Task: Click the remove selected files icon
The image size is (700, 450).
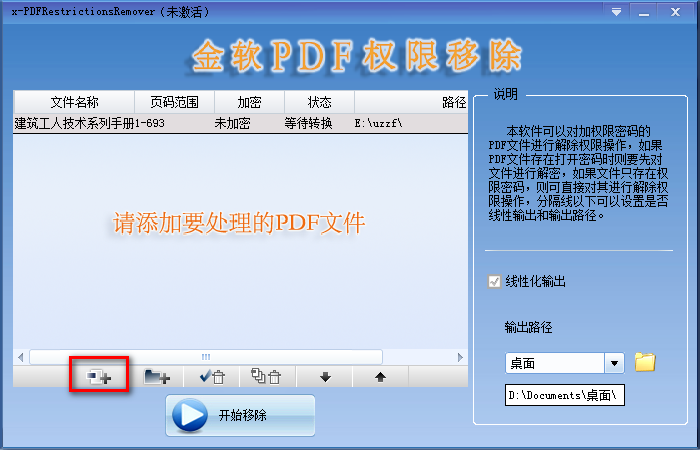Action: [212, 376]
